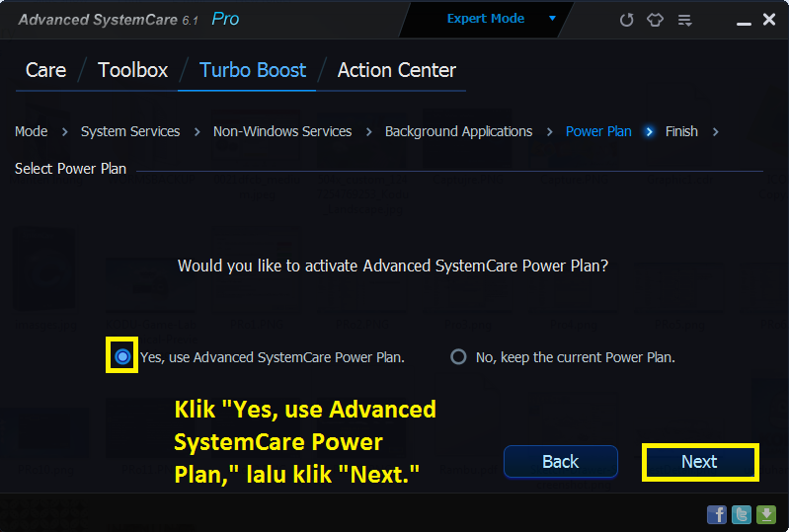Minimize the Advanced SystemCare window
Screen dimensions: 789x532
tap(744, 23)
